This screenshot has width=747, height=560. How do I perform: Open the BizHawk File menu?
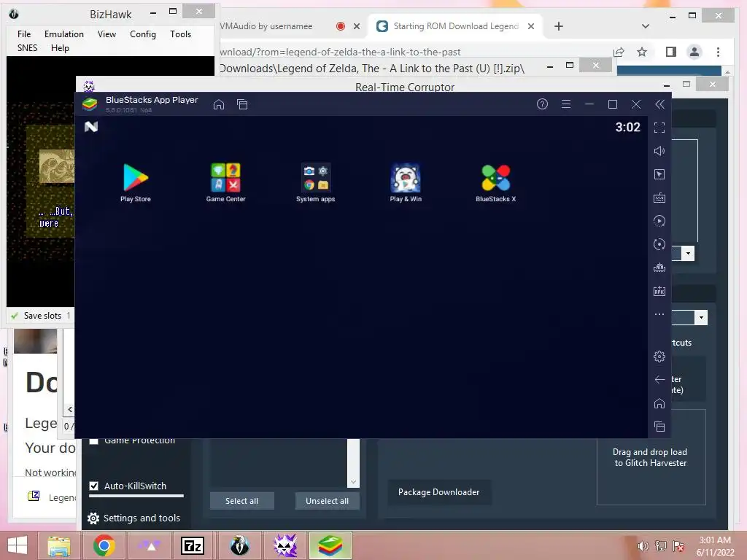tap(24, 34)
